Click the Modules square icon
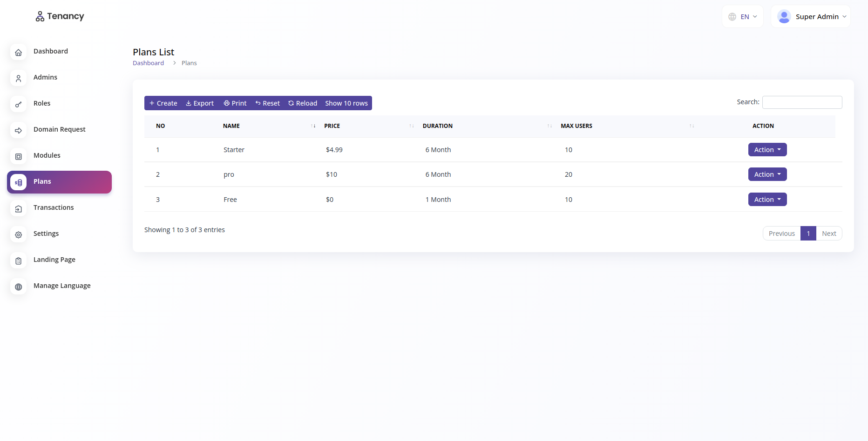The width and height of the screenshot is (868, 441). pyautogui.click(x=19, y=157)
